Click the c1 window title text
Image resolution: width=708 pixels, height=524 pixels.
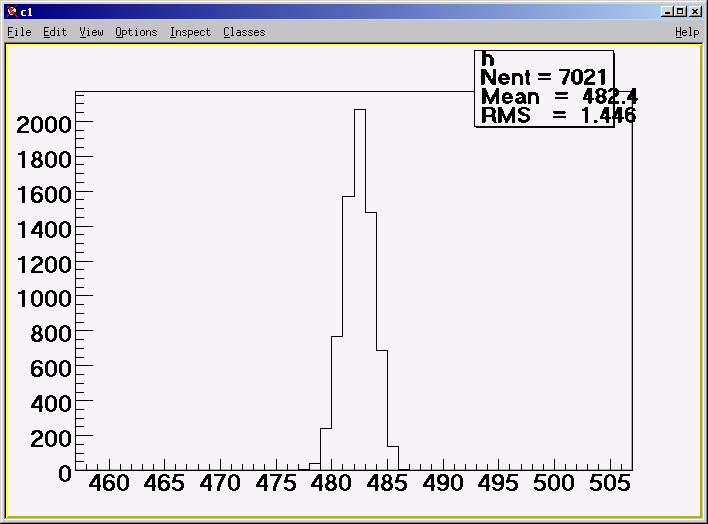(27, 12)
